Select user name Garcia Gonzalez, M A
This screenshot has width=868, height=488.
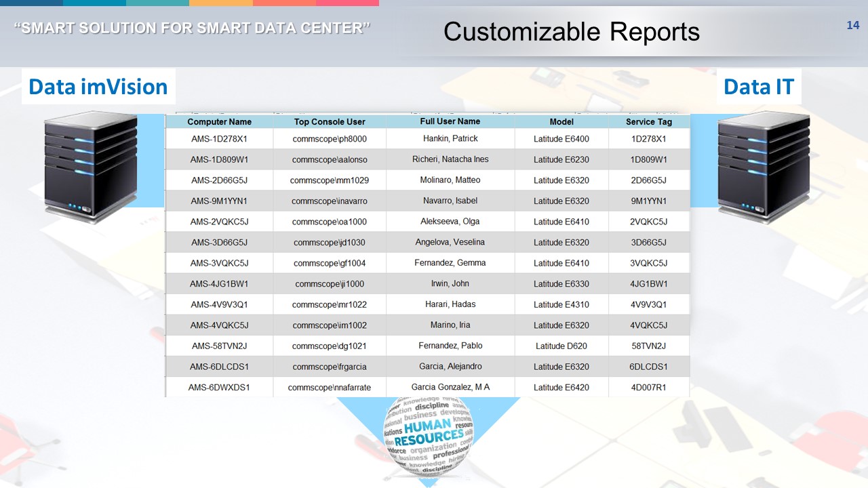click(x=450, y=387)
